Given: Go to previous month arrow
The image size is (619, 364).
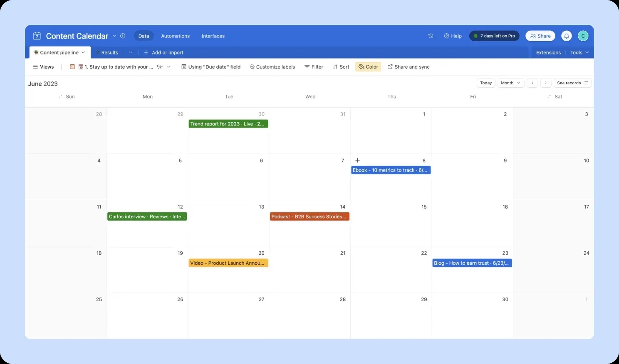Looking at the screenshot, I should coord(532,83).
